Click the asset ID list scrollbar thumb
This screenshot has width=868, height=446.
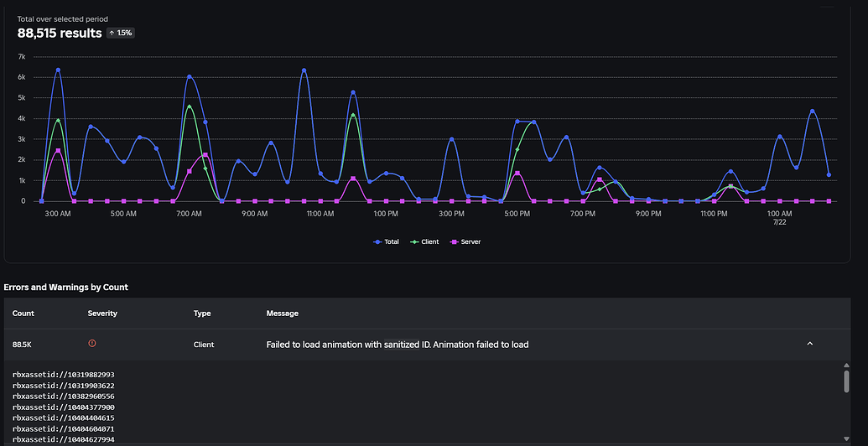846,381
